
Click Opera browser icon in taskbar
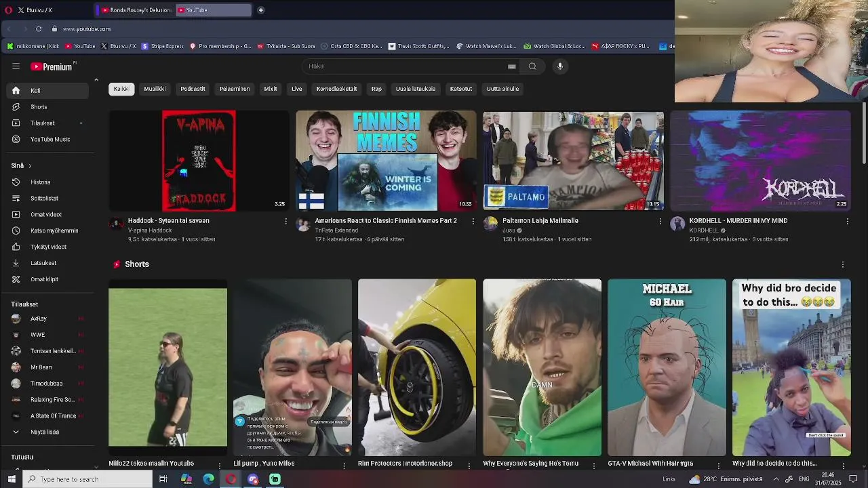(231, 479)
